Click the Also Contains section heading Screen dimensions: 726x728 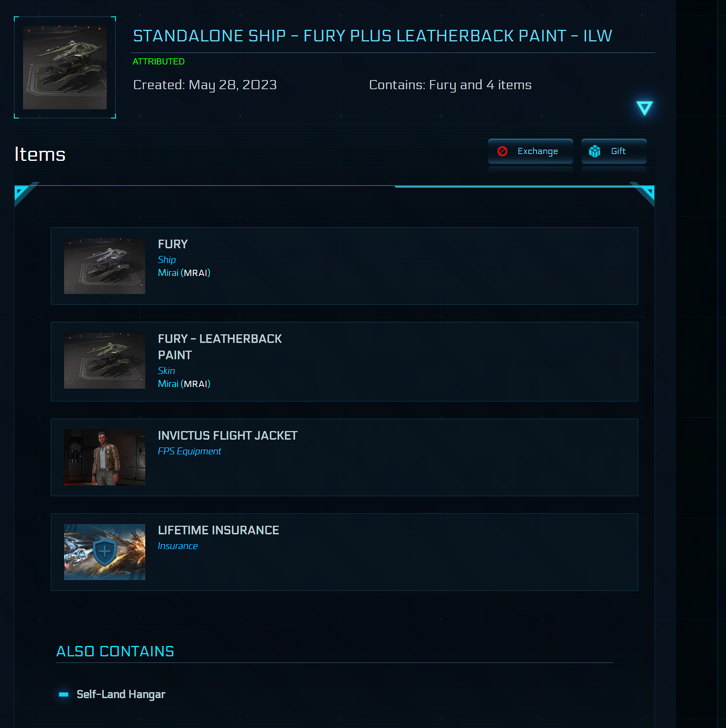115,651
